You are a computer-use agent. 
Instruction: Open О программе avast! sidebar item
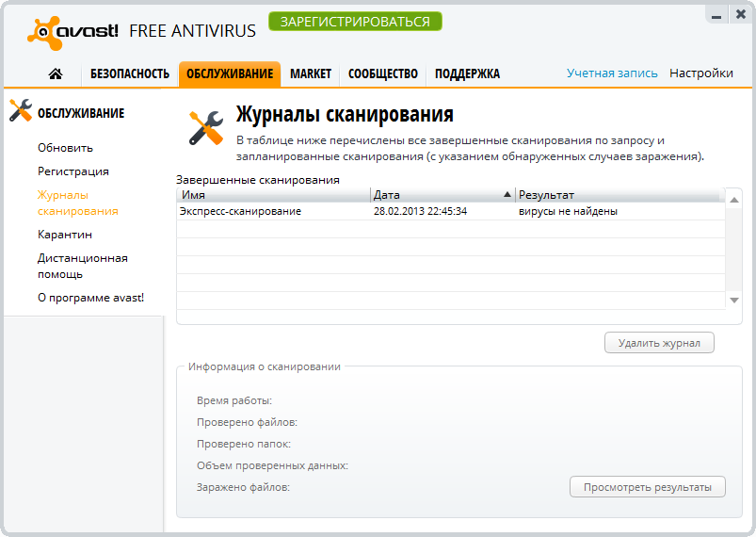90,298
